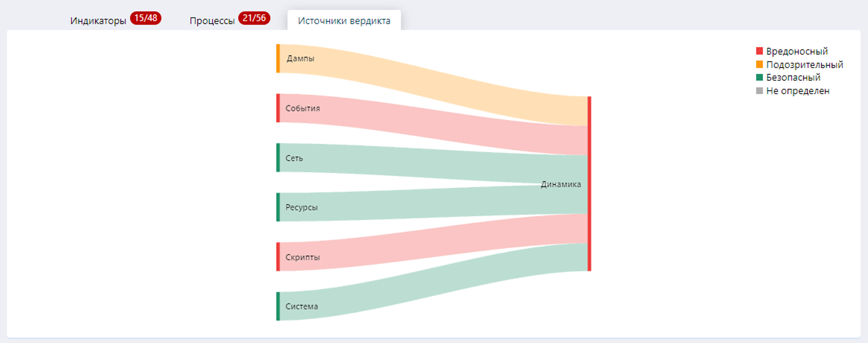Click the gray Не определен legend square

pyautogui.click(x=759, y=91)
